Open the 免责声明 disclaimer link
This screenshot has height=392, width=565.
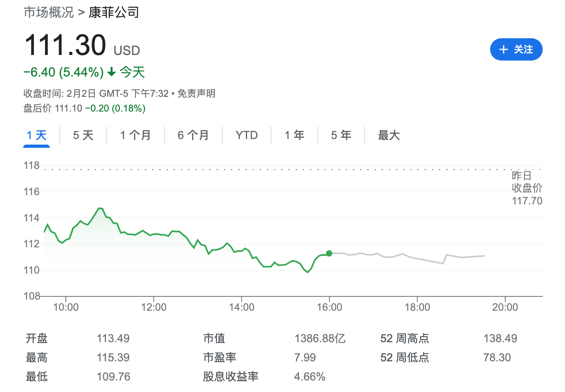coord(196,94)
